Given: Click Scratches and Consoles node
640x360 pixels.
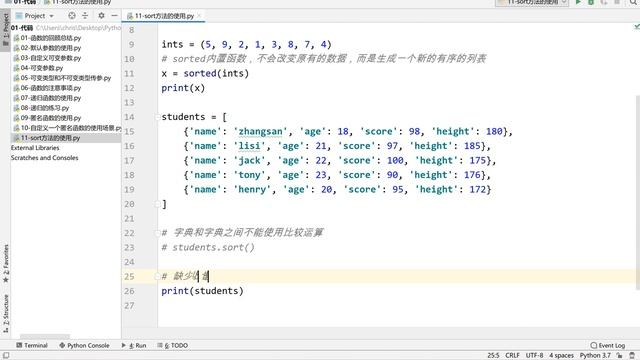Looking at the screenshot, I should 44,158.
